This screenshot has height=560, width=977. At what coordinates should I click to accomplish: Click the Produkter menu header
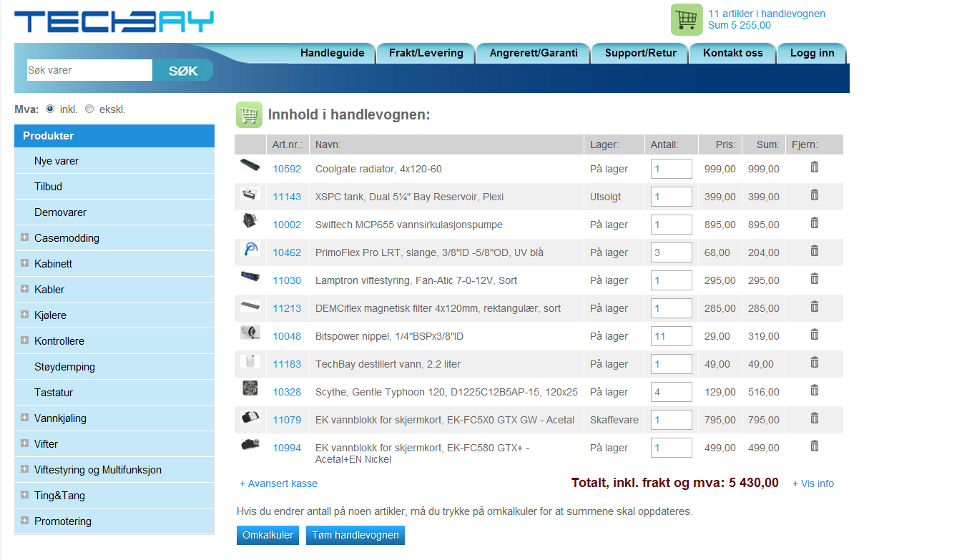click(x=114, y=136)
